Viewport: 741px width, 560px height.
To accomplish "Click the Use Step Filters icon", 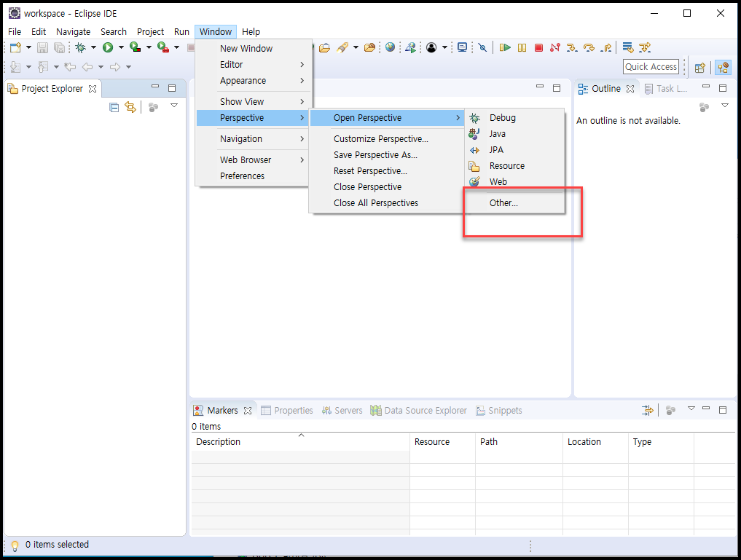I will point(645,47).
